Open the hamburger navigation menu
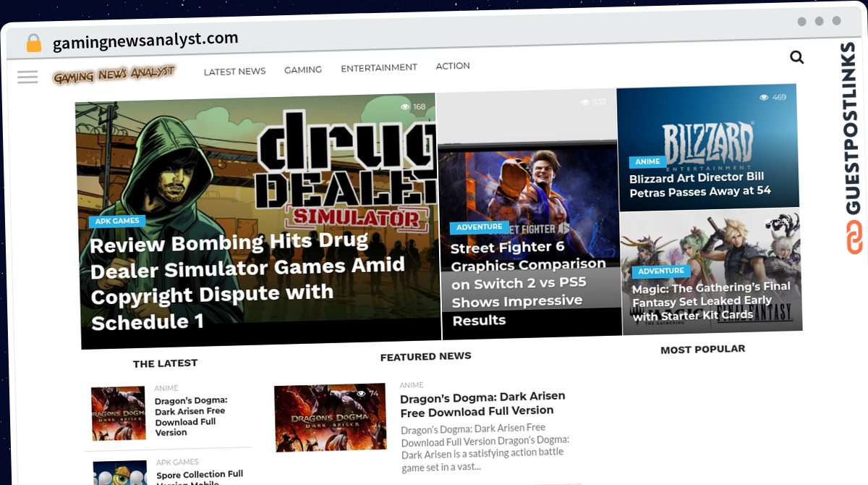868x485 pixels. coord(27,76)
